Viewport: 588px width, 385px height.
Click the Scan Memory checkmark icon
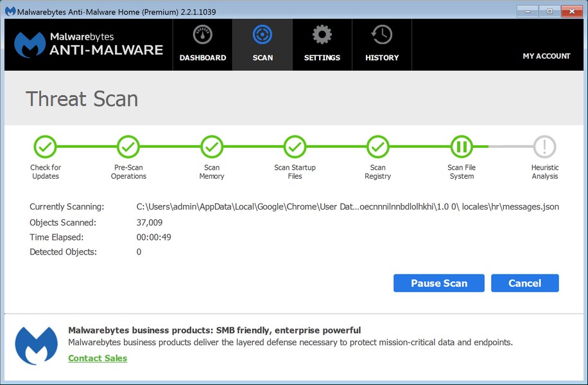[x=212, y=147]
